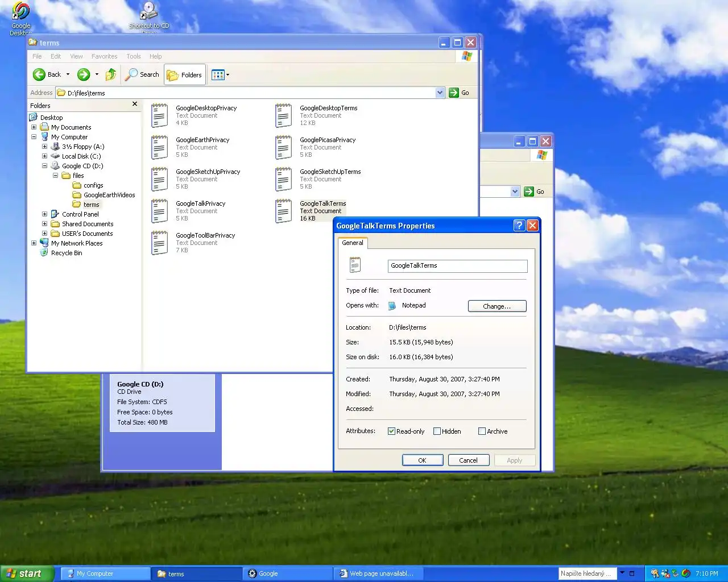
Task: Click the Forward arrow icon in toolbar
Action: click(84, 74)
